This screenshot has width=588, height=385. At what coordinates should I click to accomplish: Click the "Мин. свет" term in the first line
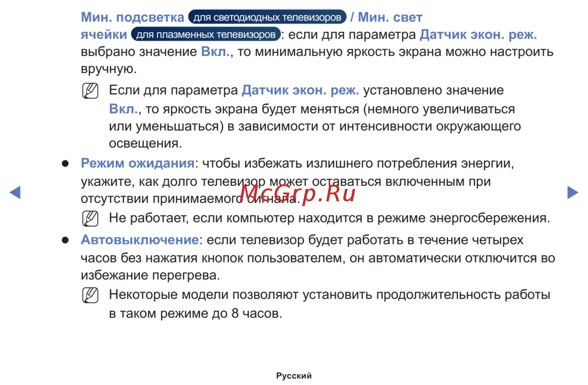click(x=390, y=17)
